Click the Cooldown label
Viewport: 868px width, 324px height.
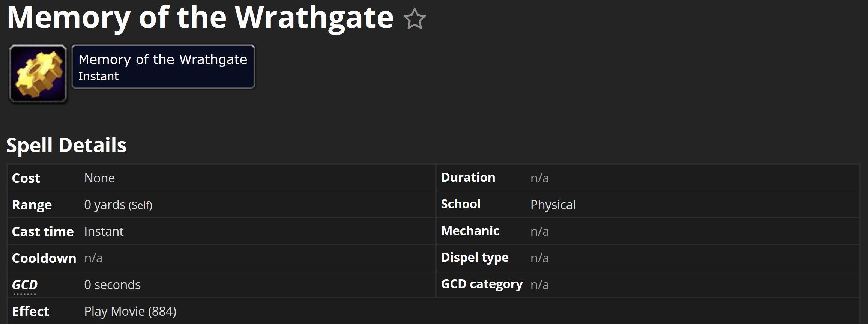(x=44, y=258)
